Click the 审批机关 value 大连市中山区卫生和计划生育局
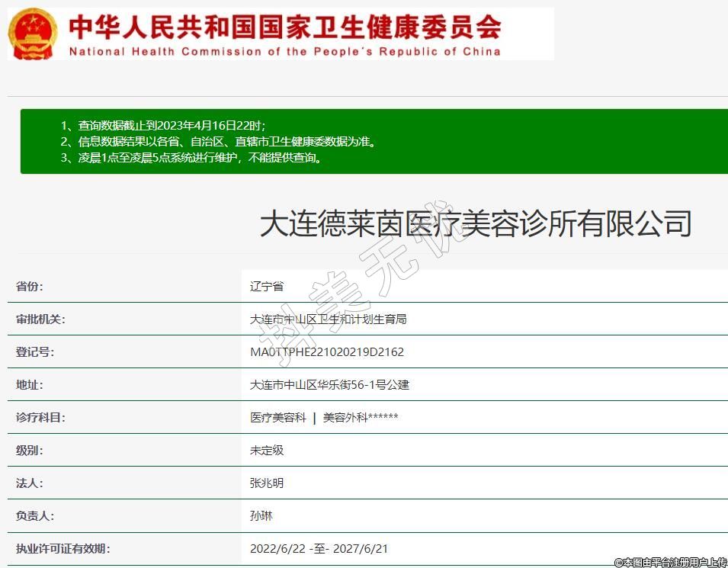Image resolution: width=728 pixels, height=568 pixels. click(328, 319)
